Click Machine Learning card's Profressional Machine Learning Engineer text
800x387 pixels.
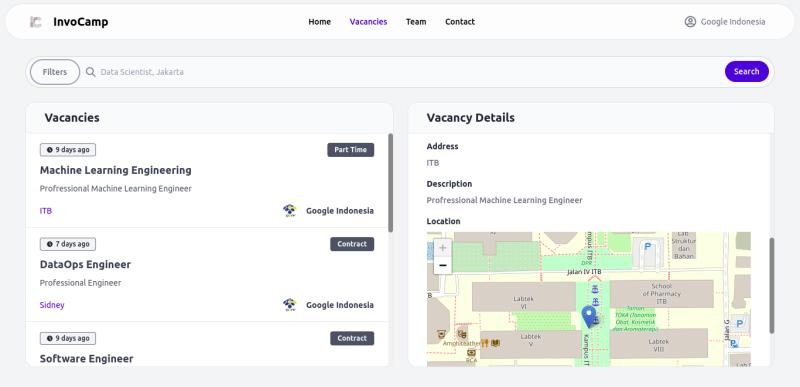116,189
